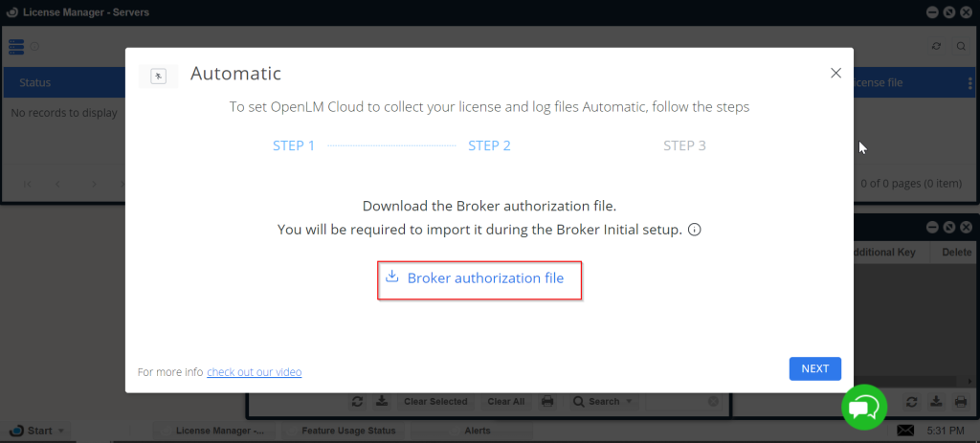The height and width of the screenshot is (443, 980).
Task: Click the mail envelope icon in taskbar
Action: tap(905, 430)
